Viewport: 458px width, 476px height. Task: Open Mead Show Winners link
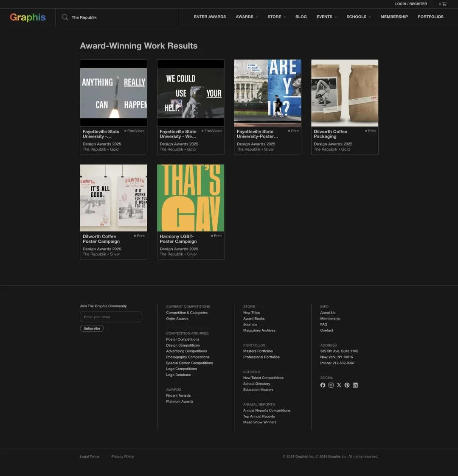(260, 422)
